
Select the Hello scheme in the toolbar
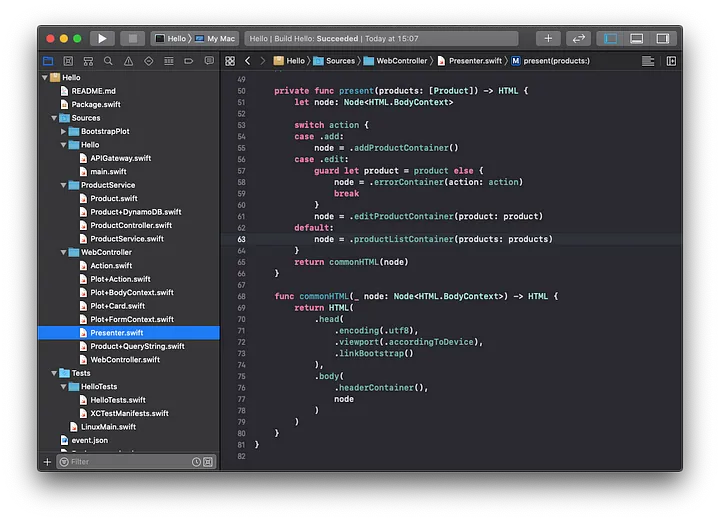click(x=170, y=39)
